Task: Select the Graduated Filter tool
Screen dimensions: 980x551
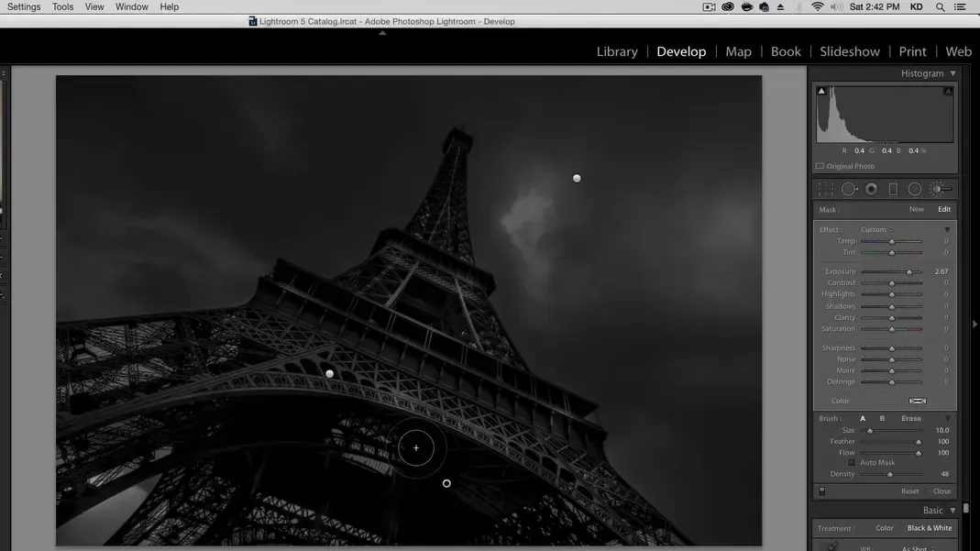Action: click(x=893, y=189)
